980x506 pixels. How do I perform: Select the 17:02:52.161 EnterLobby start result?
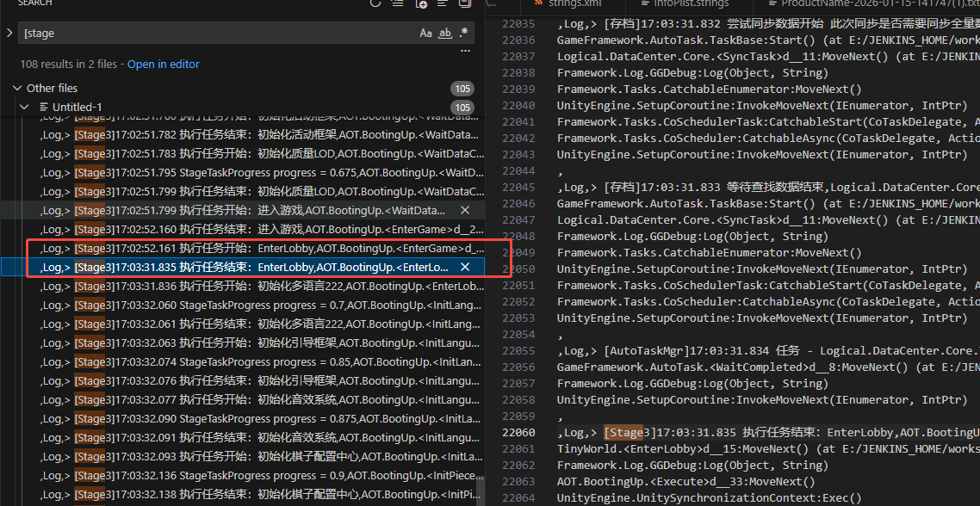pos(258,249)
